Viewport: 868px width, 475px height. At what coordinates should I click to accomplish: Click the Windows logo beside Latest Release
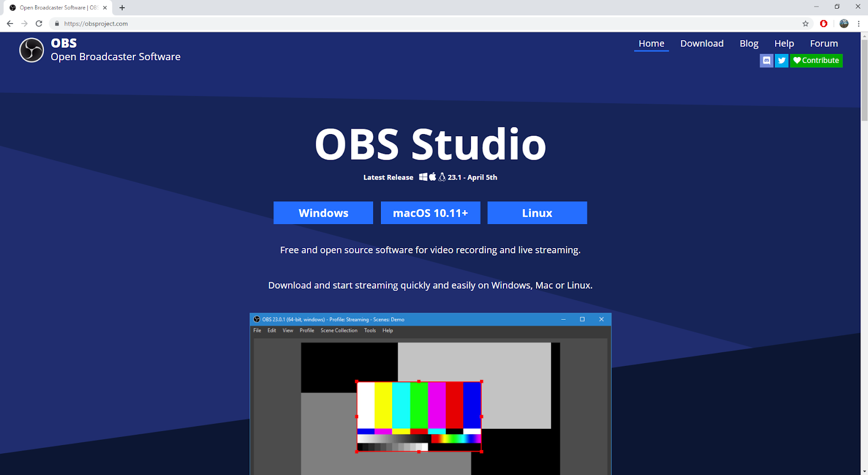[x=423, y=177]
